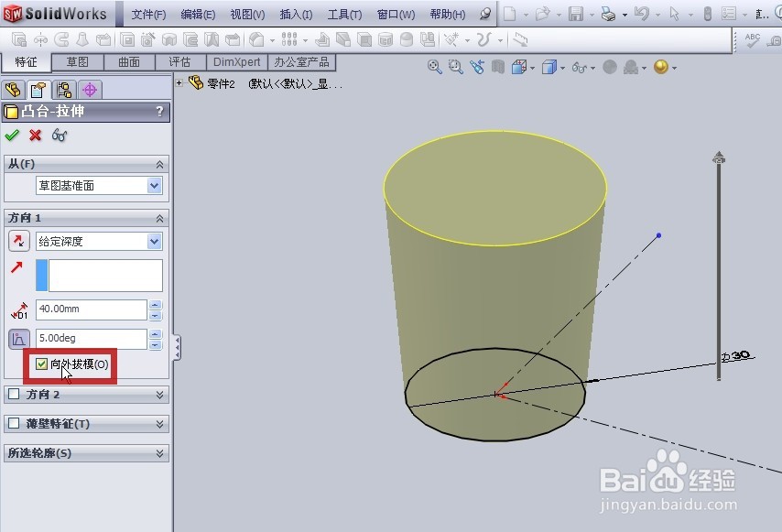Viewport: 782px width, 532px height.
Task: Toggle the 向外拔模(O) checkbox
Action: pos(42,364)
